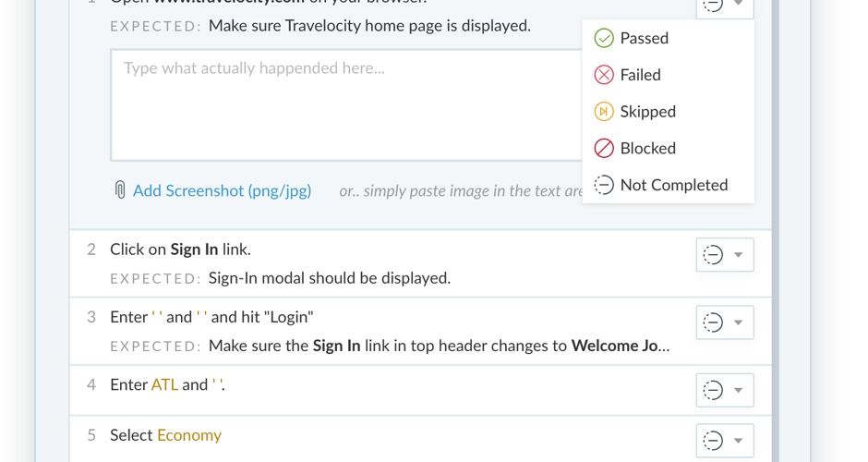Click the orange Skipped icon
Screen dimensions: 868x462
pos(604,112)
